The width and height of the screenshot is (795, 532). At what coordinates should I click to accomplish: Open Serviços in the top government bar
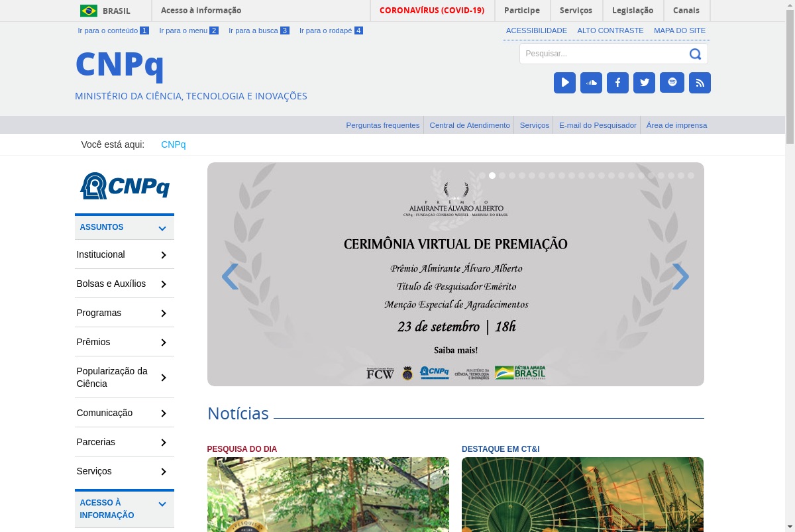tap(576, 11)
